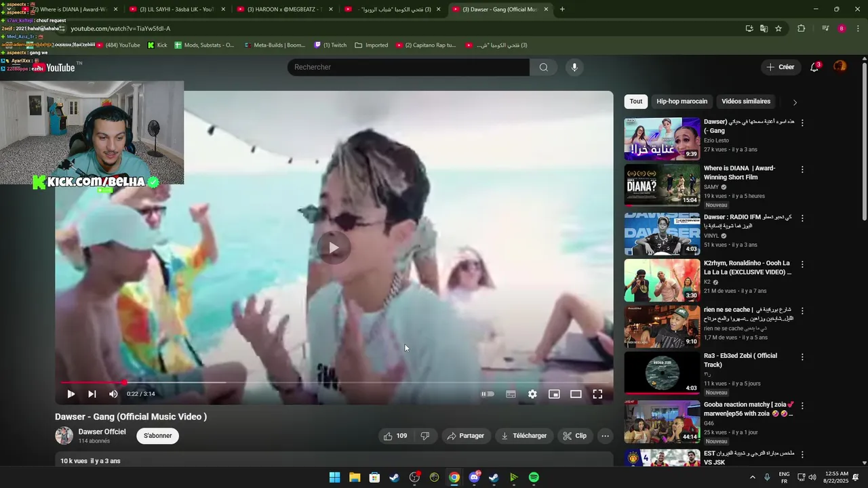Show more filter chips with right arrow

795,102
